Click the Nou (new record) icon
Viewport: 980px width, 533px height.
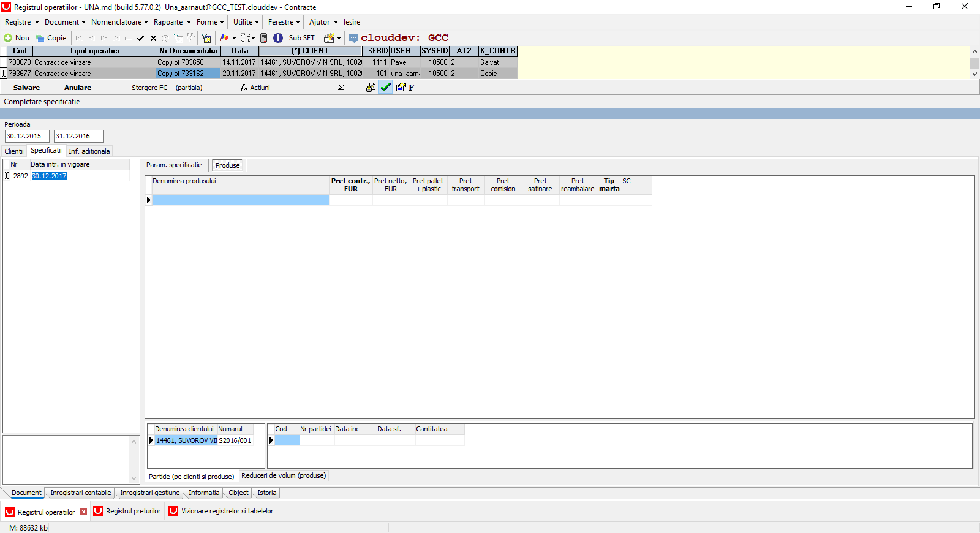click(x=8, y=38)
